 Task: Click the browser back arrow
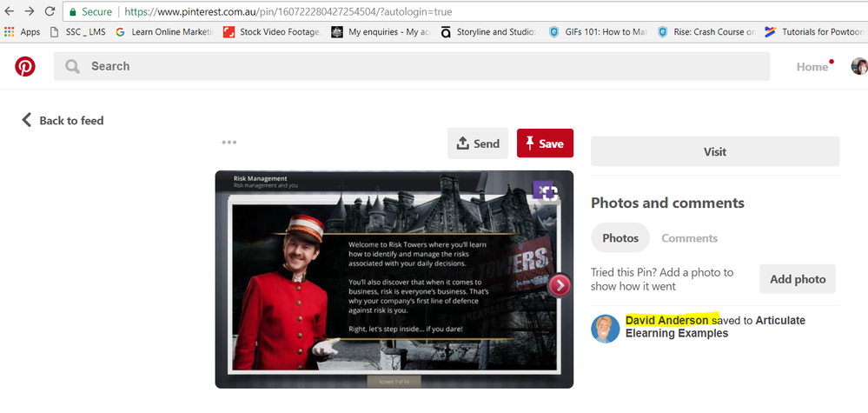pos(10,12)
